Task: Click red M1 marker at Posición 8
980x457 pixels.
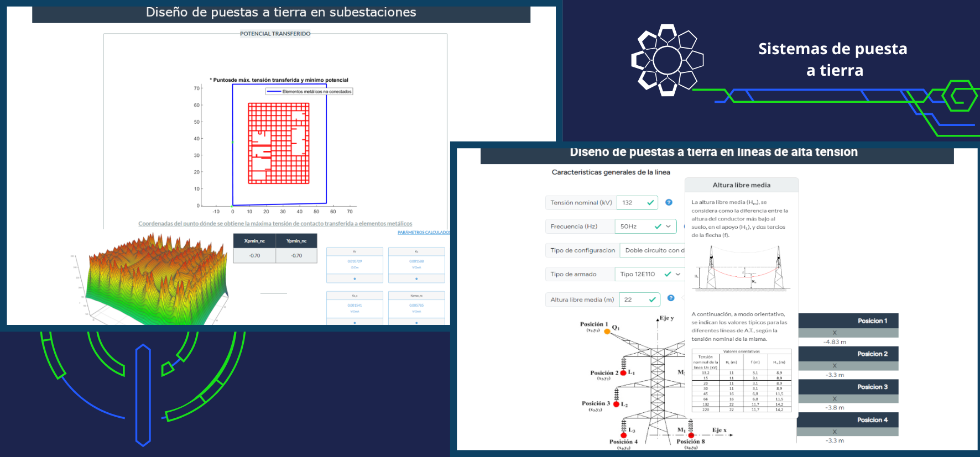Action: [x=691, y=435]
